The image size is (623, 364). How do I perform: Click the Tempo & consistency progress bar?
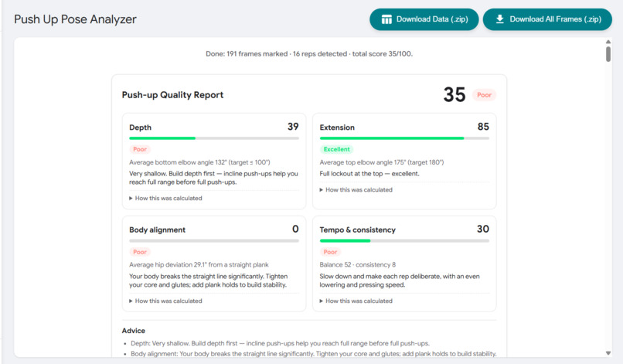[x=404, y=241]
